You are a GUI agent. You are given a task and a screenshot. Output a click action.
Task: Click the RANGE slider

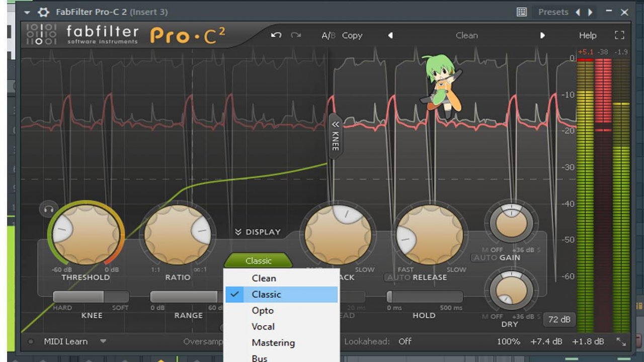187,297
